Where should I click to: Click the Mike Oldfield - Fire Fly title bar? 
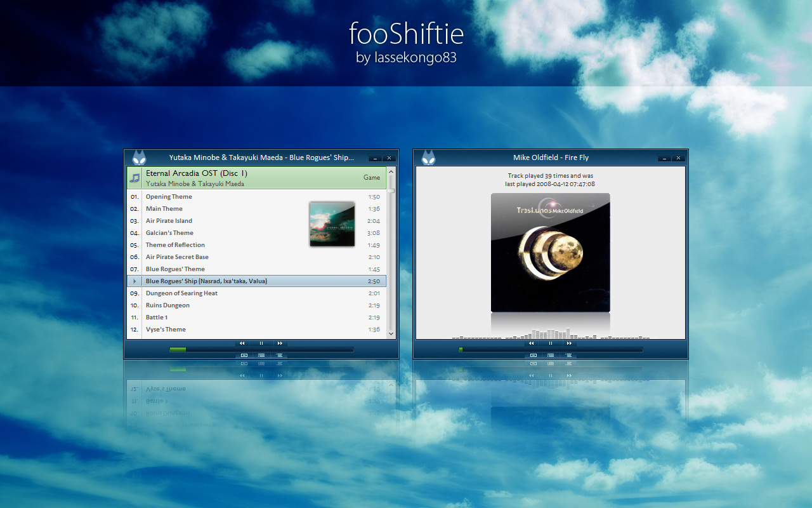(551, 157)
